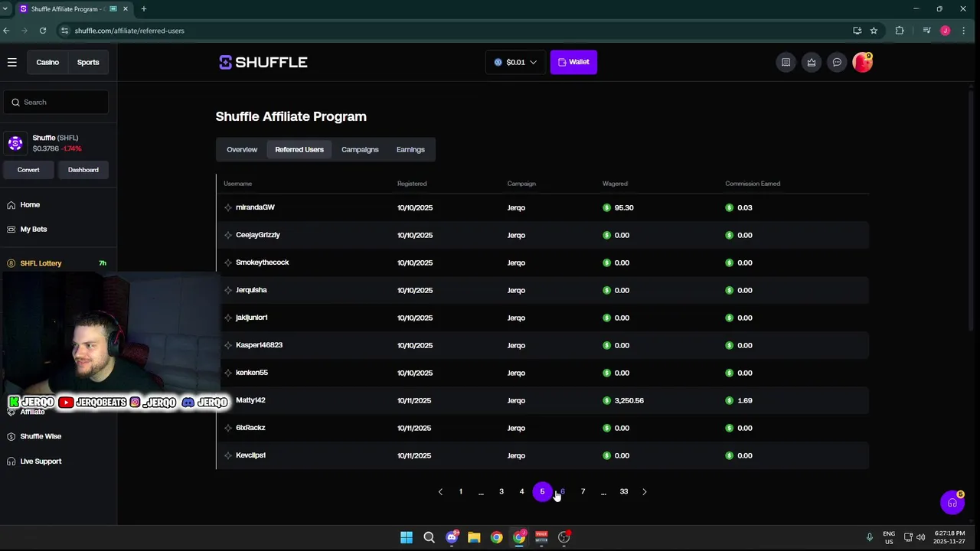Image resolution: width=980 pixels, height=551 pixels.
Task: Click the SHFL Lottery coin icon
Action: (x=11, y=262)
